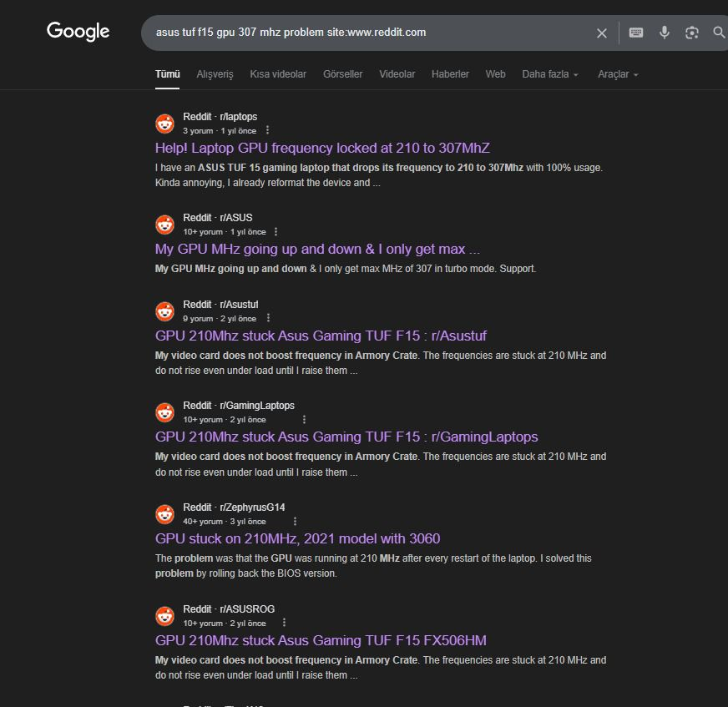Switch to the Kısa videolar tab
The image size is (728, 707).
(x=278, y=74)
